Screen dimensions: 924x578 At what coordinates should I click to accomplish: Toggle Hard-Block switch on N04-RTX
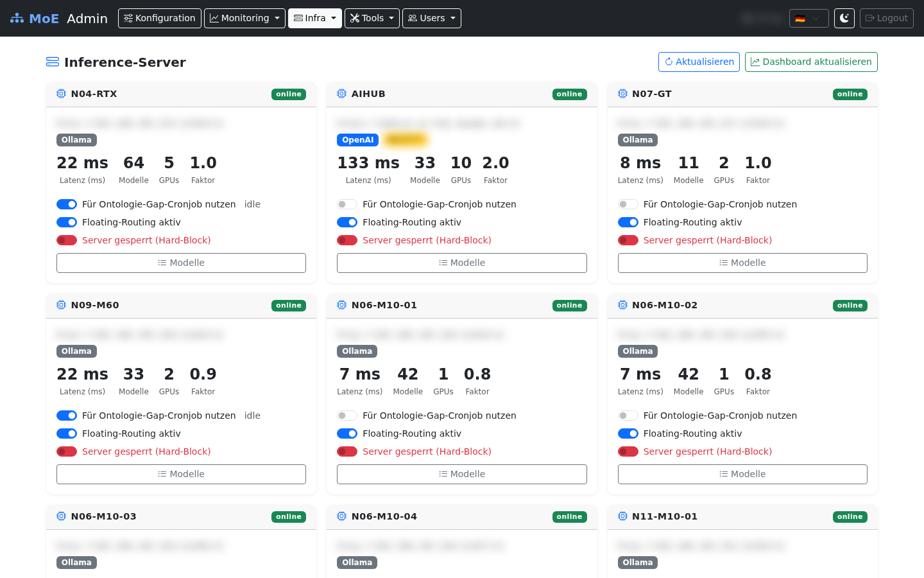point(67,240)
